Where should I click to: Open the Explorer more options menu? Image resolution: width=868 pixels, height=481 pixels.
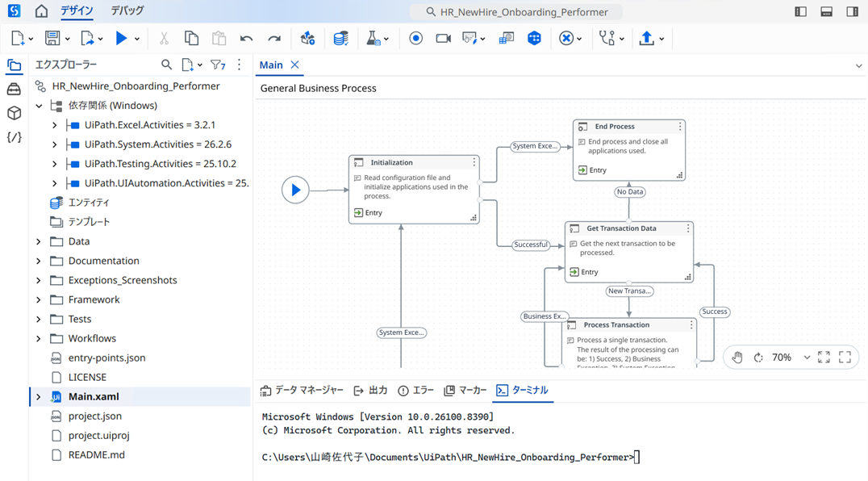click(x=239, y=65)
